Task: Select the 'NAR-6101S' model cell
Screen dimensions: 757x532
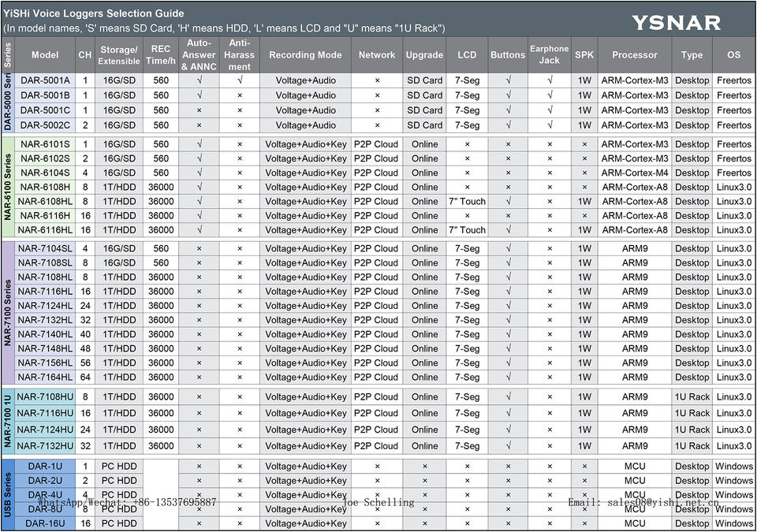Action: 45,144
